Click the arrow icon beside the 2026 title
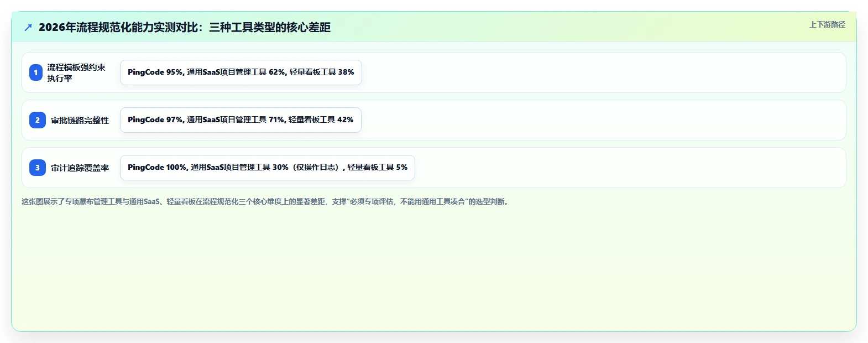Image resolution: width=868 pixels, height=343 pixels. click(28, 27)
